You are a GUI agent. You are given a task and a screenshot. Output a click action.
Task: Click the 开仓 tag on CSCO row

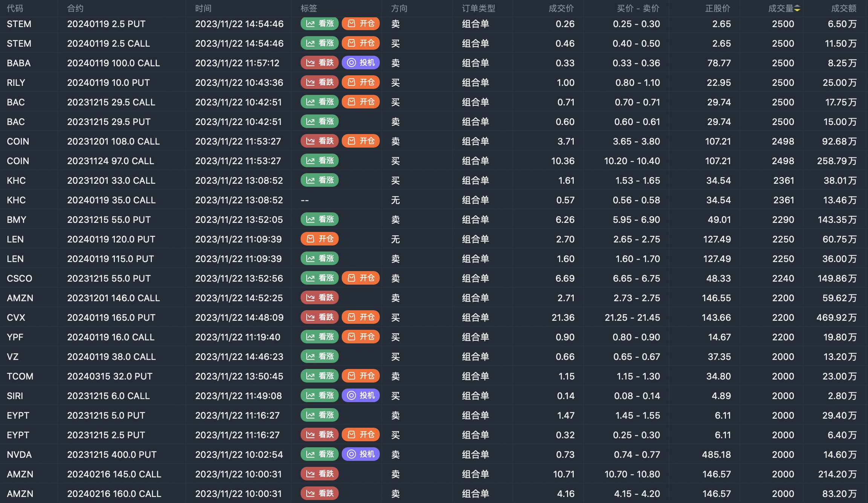361,278
